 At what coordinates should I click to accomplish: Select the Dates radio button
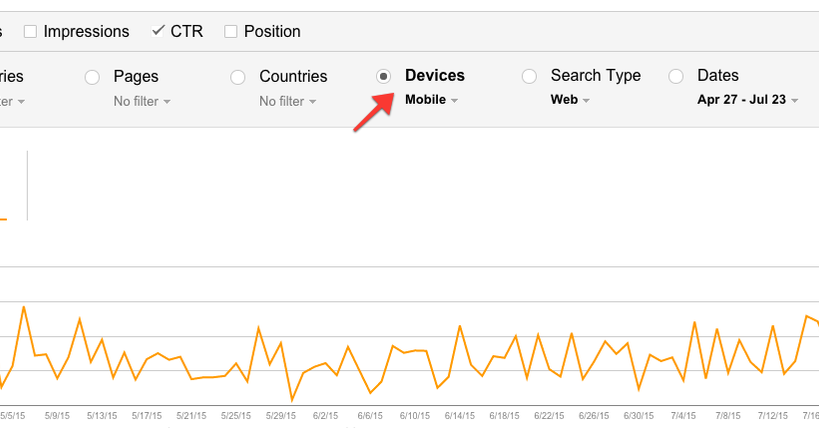676,76
